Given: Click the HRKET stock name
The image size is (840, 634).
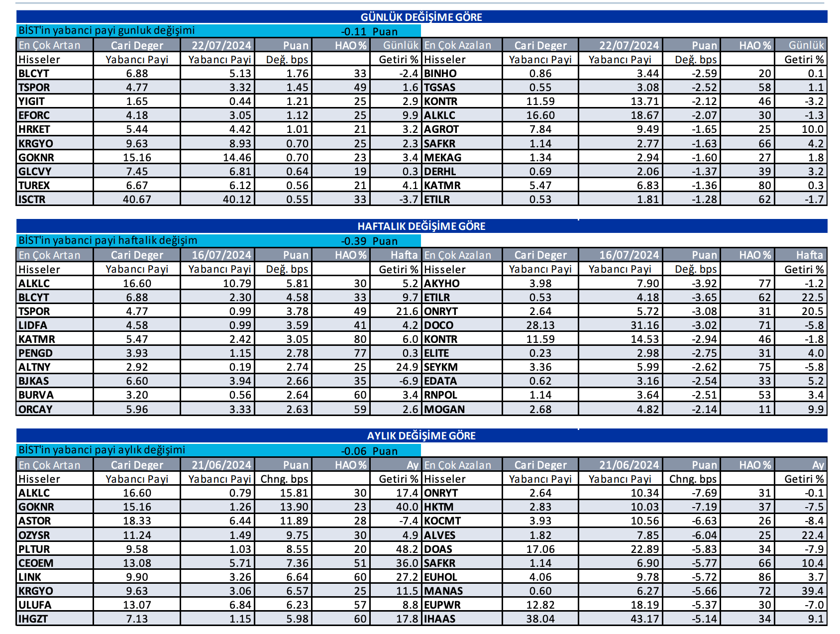Looking at the screenshot, I should point(34,129).
